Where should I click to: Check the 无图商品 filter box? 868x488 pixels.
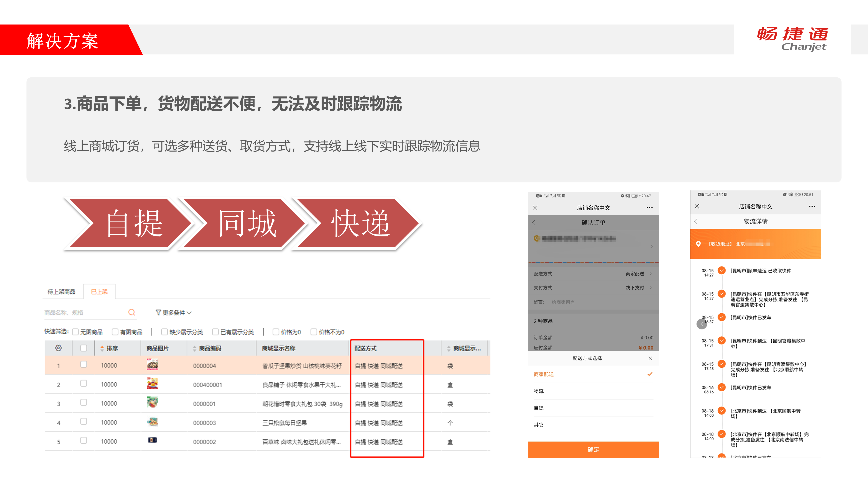click(76, 332)
